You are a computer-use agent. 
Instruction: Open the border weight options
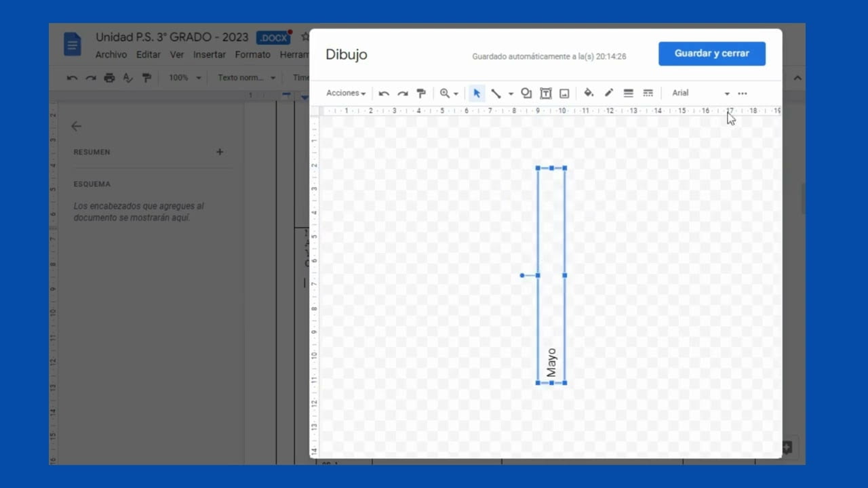(x=628, y=94)
